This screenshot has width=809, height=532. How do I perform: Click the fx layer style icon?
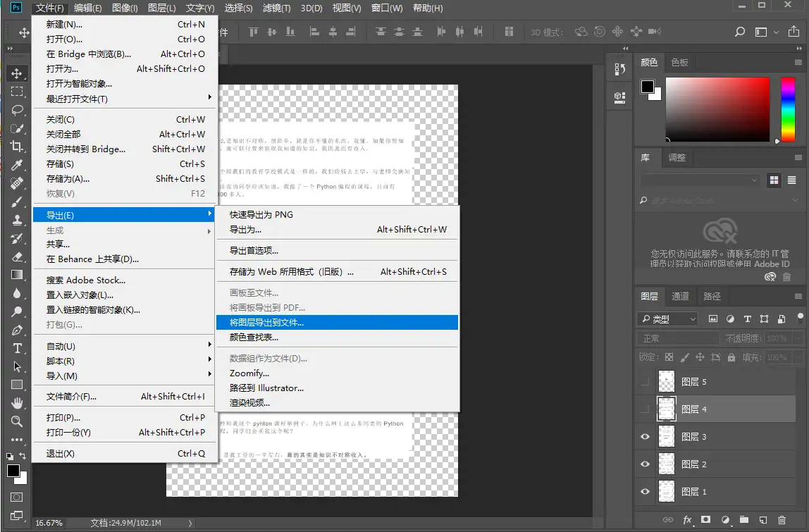687,520
